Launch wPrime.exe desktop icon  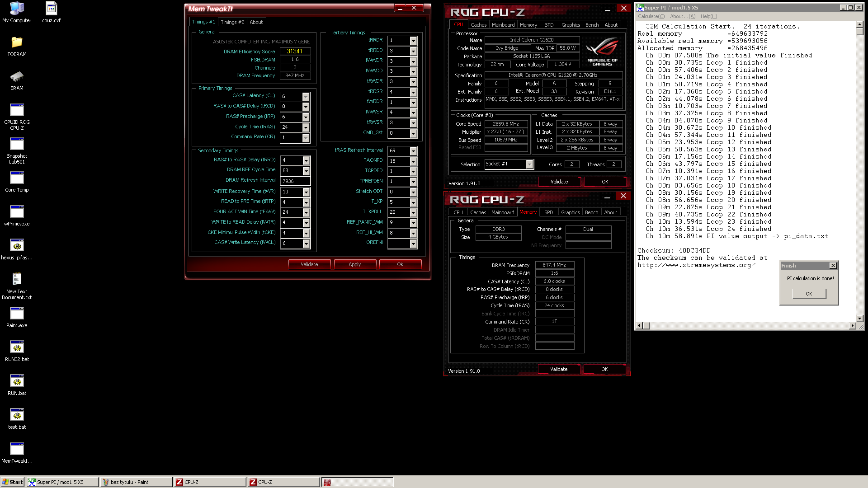point(17,216)
